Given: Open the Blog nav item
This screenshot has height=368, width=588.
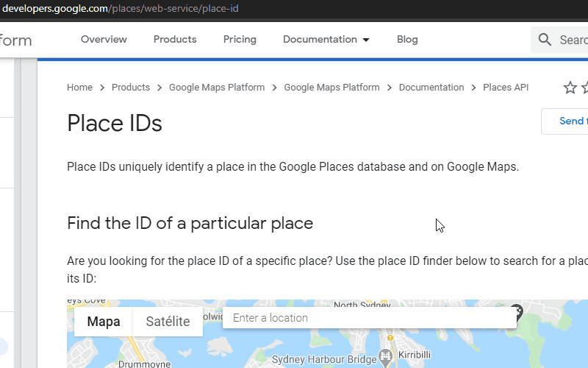Looking at the screenshot, I should coord(407,40).
